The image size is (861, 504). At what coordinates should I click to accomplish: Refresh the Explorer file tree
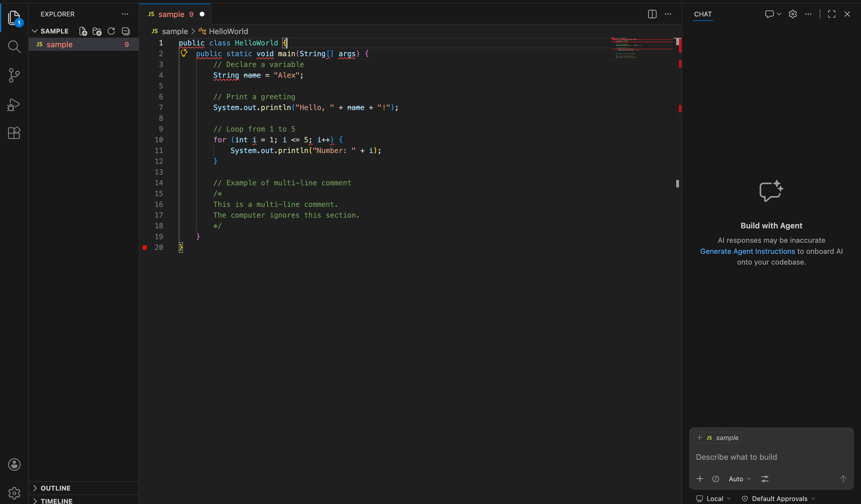(112, 31)
